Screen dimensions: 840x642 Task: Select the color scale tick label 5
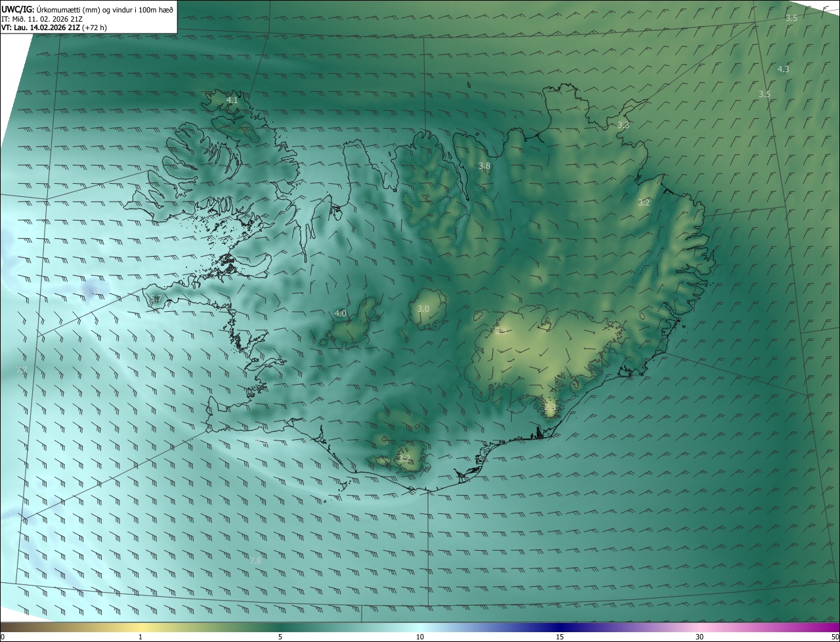click(x=280, y=637)
